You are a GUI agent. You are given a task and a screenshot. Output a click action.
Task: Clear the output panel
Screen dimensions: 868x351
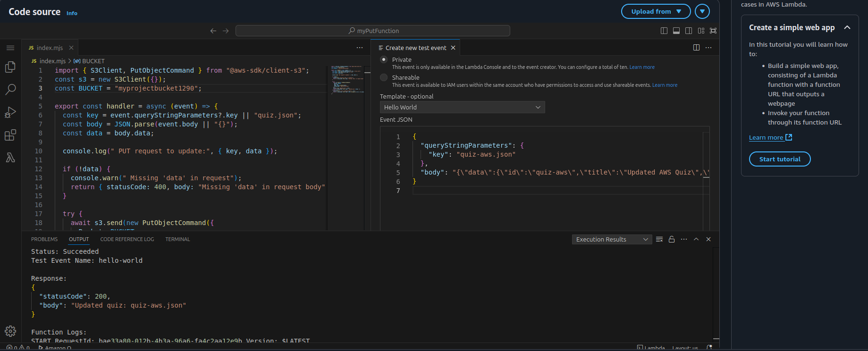pyautogui.click(x=659, y=240)
